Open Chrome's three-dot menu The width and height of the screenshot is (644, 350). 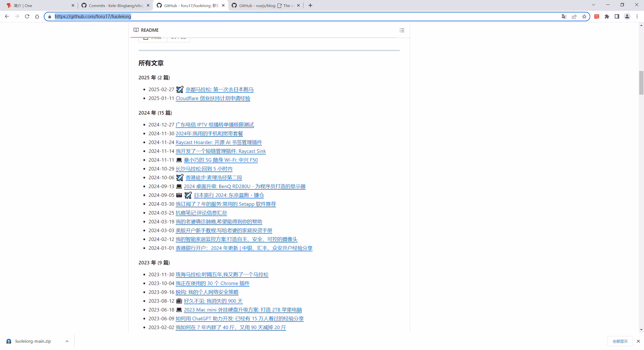pos(637,17)
